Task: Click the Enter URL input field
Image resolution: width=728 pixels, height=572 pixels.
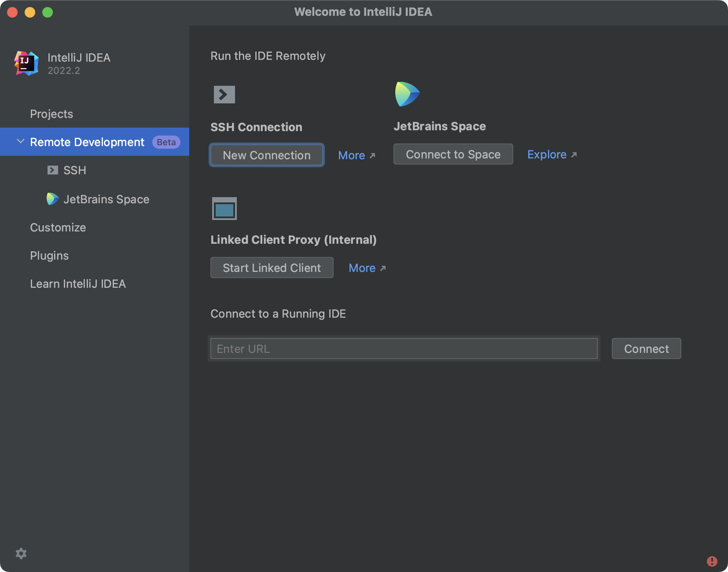Action: pyautogui.click(x=404, y=348)
